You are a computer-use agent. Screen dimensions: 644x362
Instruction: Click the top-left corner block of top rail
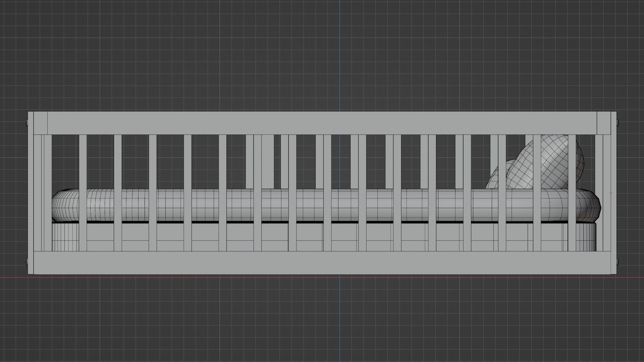(x=40, y=123)
